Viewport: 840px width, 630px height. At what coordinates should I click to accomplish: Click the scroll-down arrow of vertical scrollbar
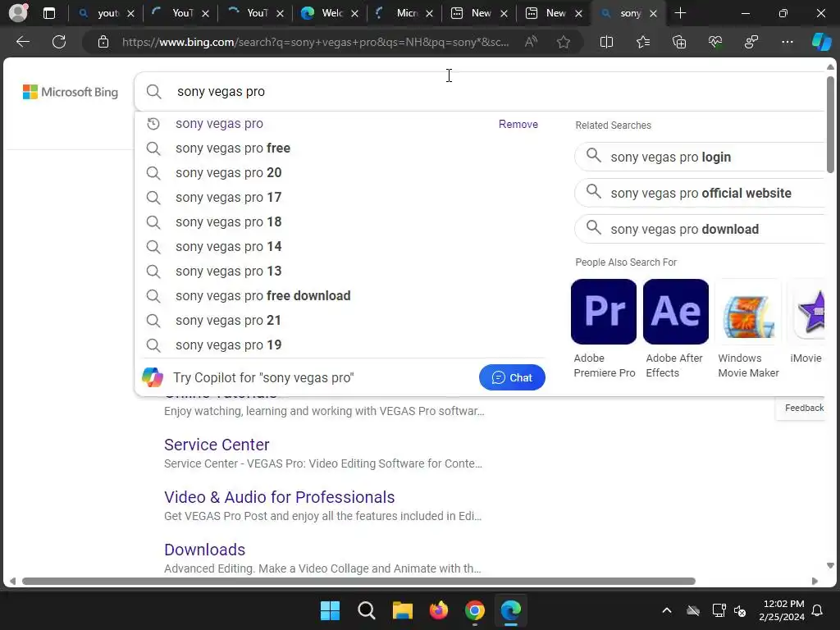[830, 566]
